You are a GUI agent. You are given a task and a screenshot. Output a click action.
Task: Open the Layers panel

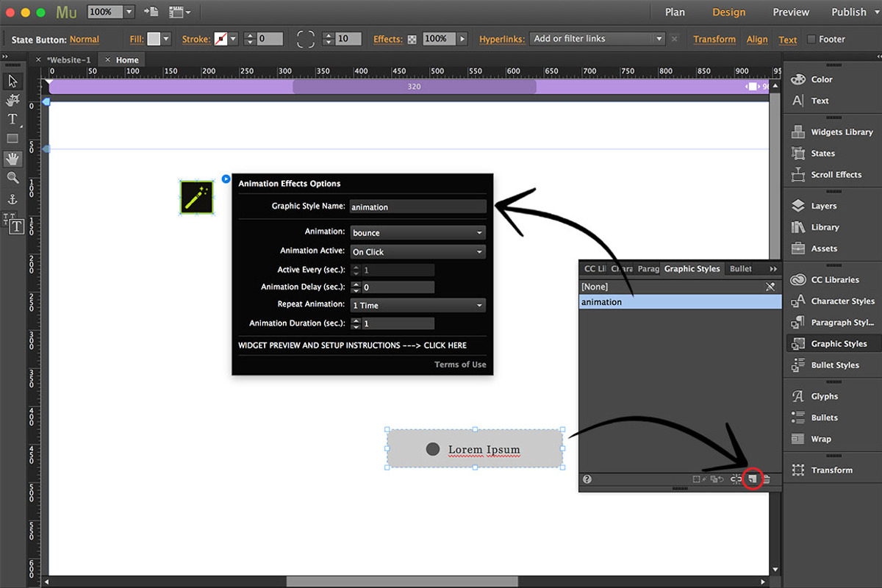click(x=814, y=207)
